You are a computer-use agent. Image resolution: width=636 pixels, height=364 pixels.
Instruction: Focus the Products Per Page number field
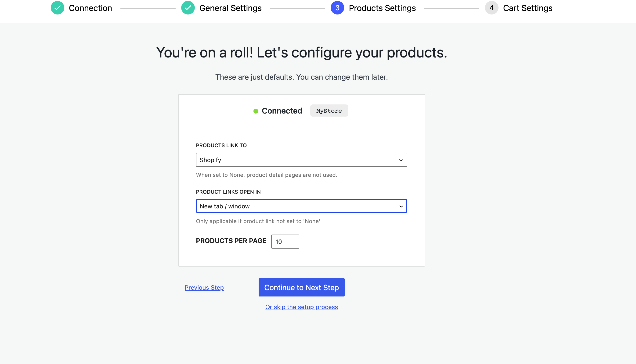coord(285,242)
